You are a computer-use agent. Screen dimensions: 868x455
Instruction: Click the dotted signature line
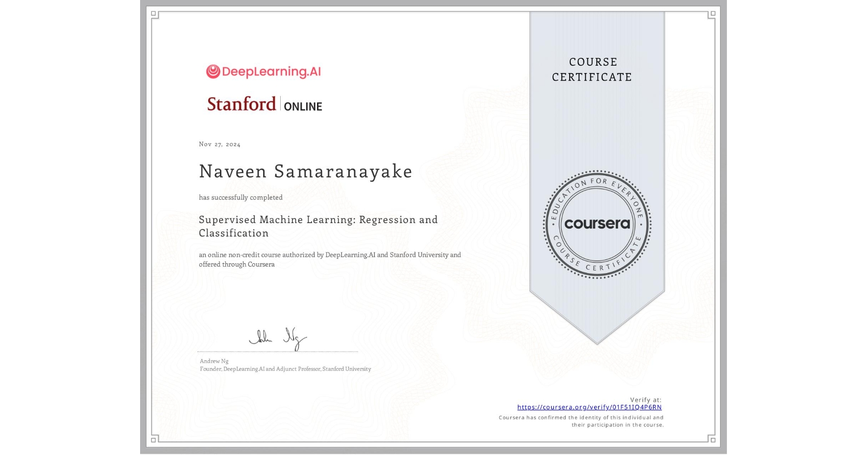(277, 351)
